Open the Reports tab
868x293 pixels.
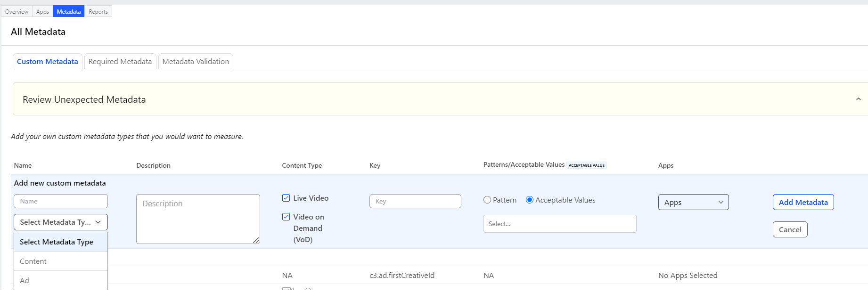tap(98, 11)
